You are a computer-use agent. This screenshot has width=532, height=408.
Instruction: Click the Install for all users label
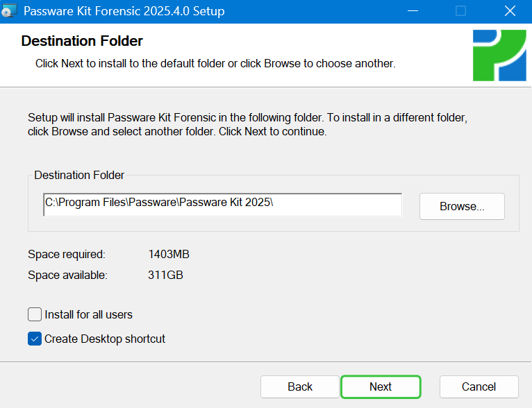tap(89, 315)
